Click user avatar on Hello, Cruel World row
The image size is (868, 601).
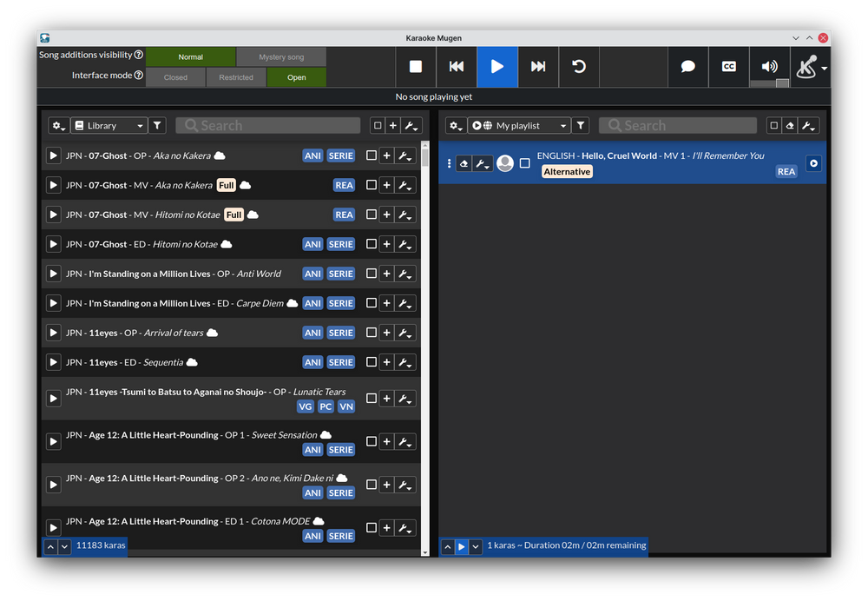505,163
